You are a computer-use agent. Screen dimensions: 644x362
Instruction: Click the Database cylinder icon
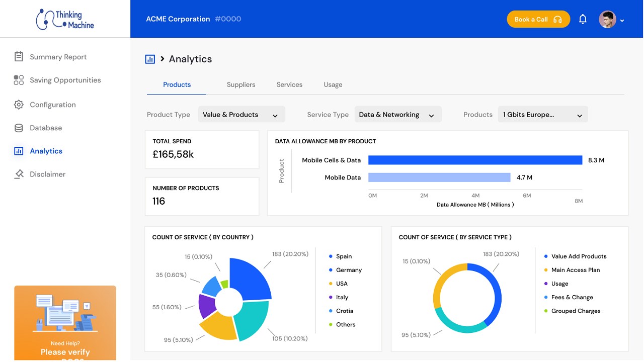[19, 128]
